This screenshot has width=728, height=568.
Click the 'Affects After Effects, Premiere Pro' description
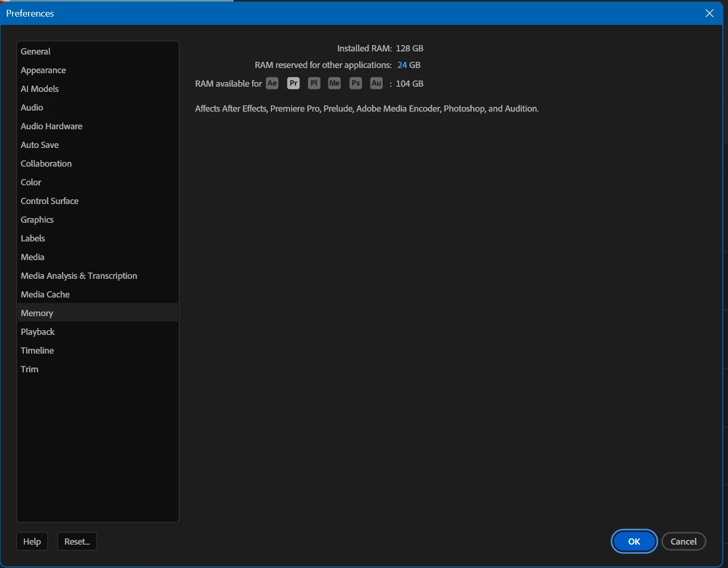[367, 109]
